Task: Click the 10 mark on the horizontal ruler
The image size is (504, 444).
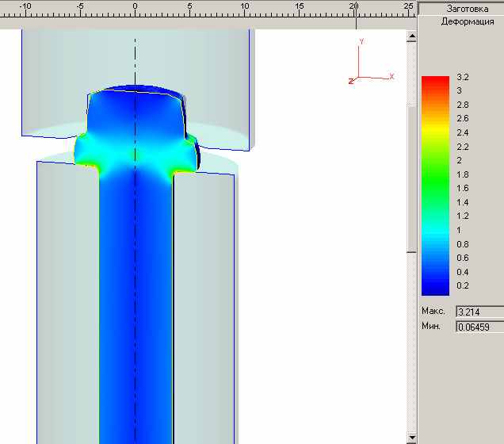Action: tap(245, 6)
